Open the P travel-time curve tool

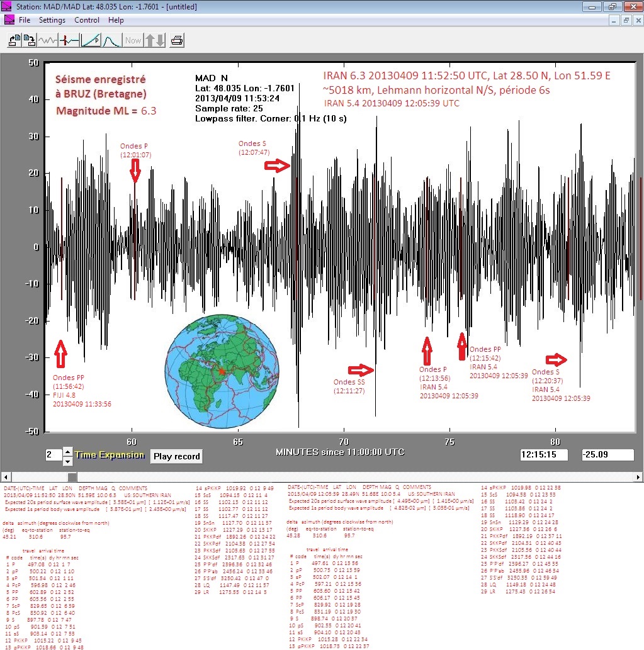pyautogui.click(x=91, y=40)
